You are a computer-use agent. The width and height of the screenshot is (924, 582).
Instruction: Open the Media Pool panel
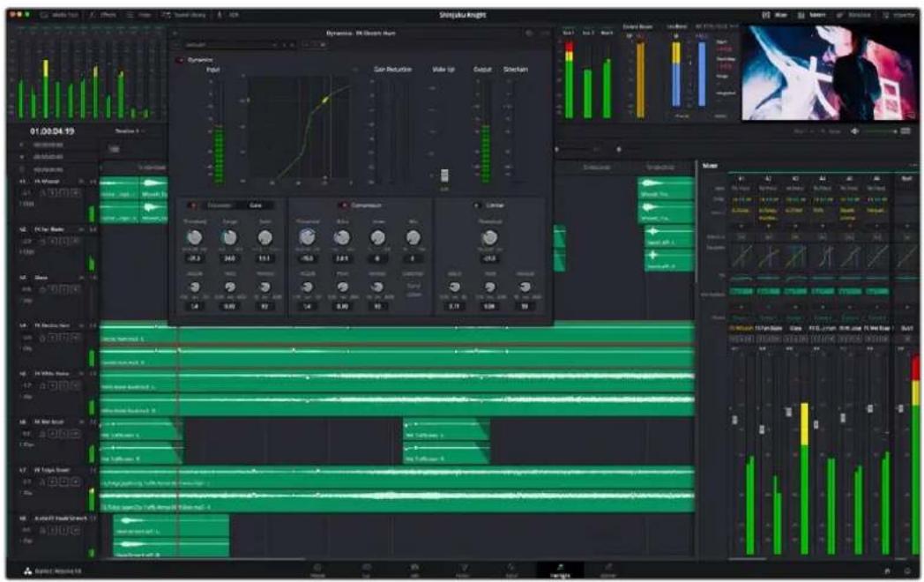click(x=59, y=15)
